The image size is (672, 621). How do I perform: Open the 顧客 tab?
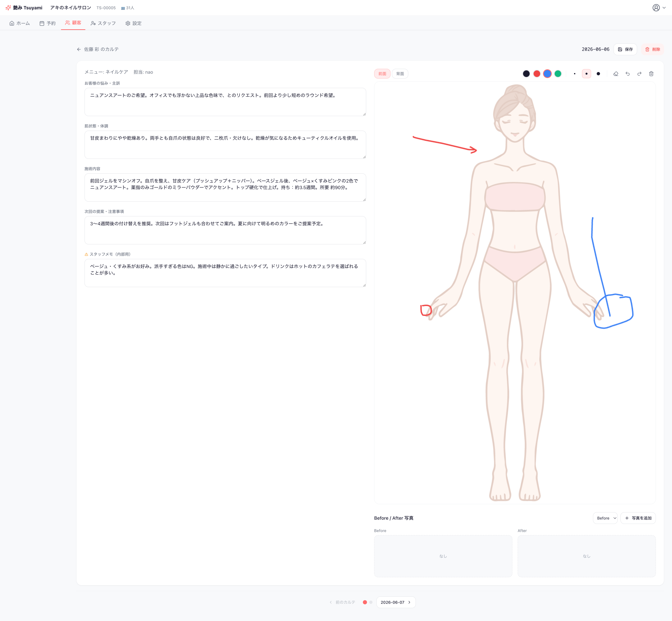point(73,23)
